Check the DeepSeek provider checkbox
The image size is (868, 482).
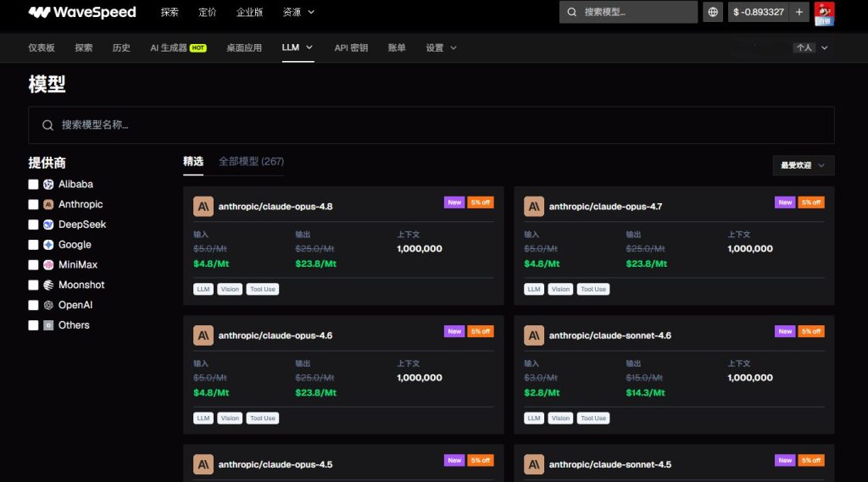33,224
